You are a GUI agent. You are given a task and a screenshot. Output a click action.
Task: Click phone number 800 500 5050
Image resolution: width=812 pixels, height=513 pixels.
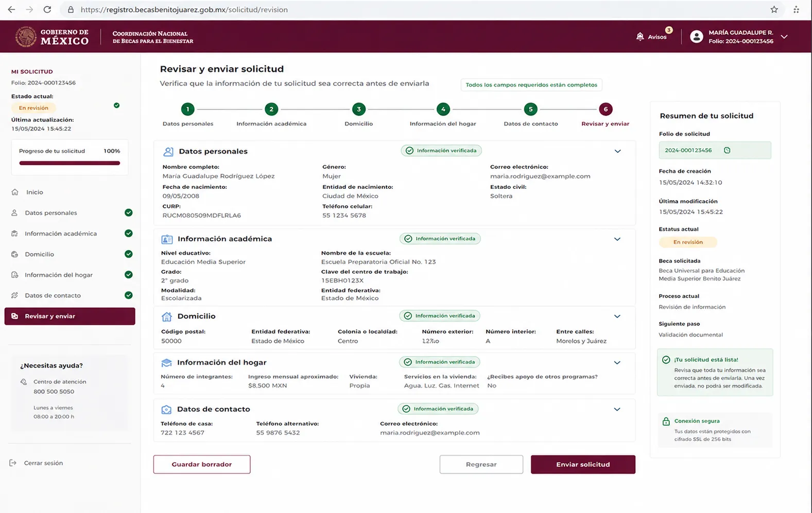(54, 392)
